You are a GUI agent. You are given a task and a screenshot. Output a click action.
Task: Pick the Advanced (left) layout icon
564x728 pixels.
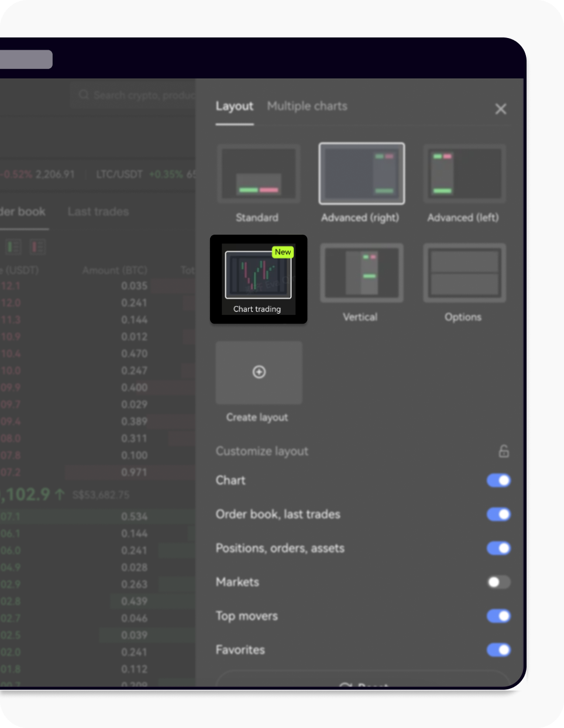click(464, 174)
